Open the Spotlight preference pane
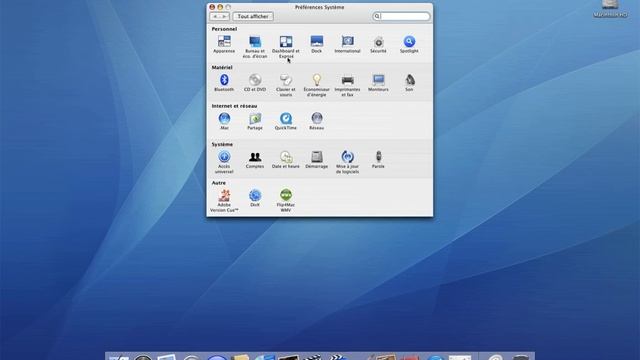 click(409, 44)
